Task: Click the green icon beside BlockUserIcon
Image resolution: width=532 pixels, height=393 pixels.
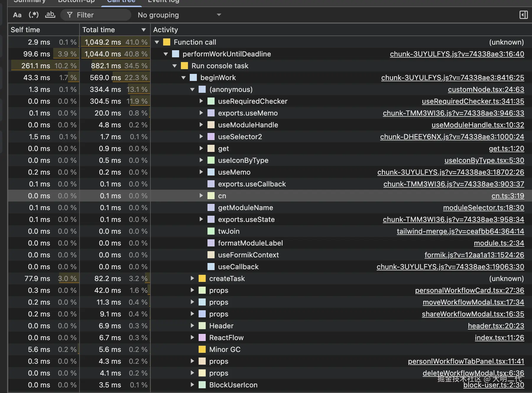Action: coord(202,385)
